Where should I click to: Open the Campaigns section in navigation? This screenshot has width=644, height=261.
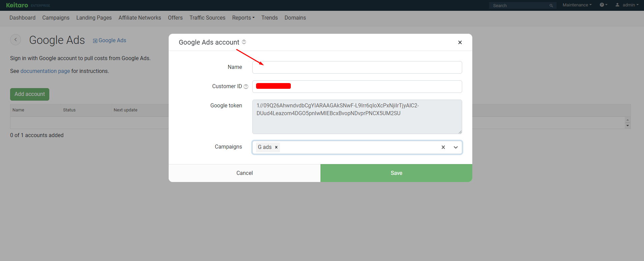click(56, 18)
